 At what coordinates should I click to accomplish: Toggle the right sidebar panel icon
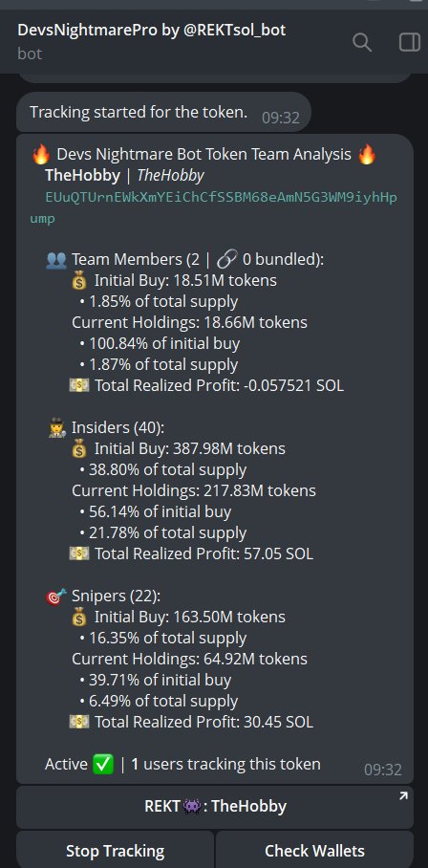(410, 42)
